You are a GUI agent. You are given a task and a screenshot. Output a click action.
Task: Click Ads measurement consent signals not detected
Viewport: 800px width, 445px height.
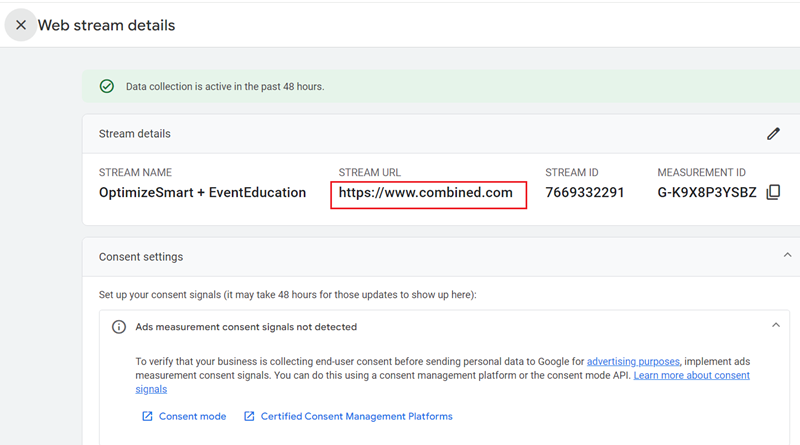(246, 327)
